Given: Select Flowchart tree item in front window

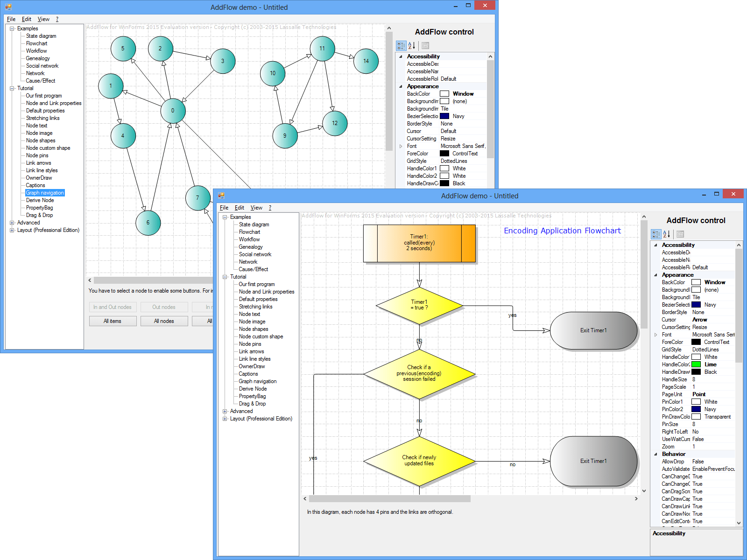Looking at the screenshot, I should [x=250, y=232].
